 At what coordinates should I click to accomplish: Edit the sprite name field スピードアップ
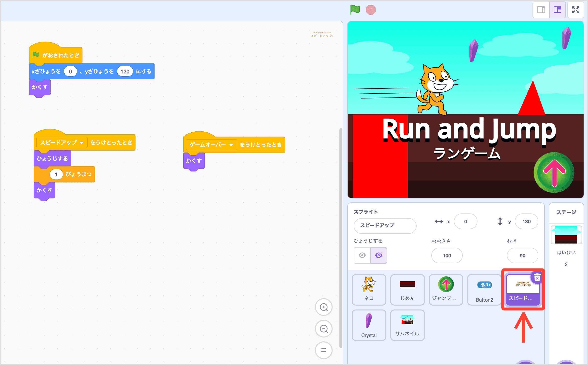click(x=385, y=225)
